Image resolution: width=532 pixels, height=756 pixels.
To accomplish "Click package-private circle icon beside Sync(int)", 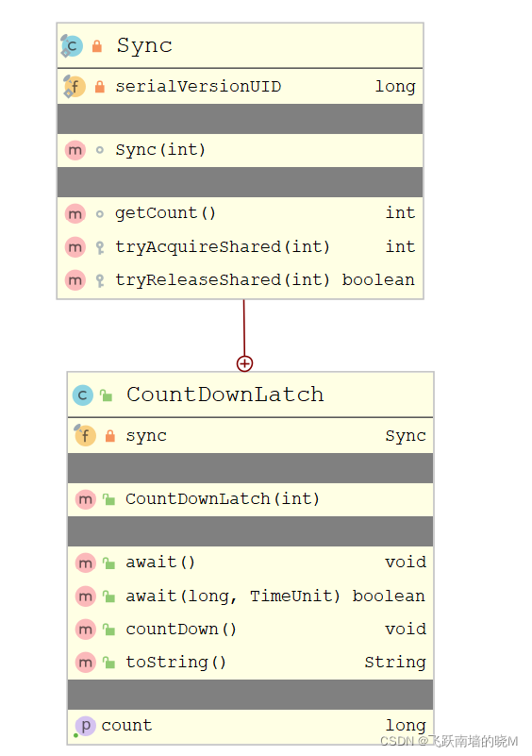I will click(x=100, y=150).
